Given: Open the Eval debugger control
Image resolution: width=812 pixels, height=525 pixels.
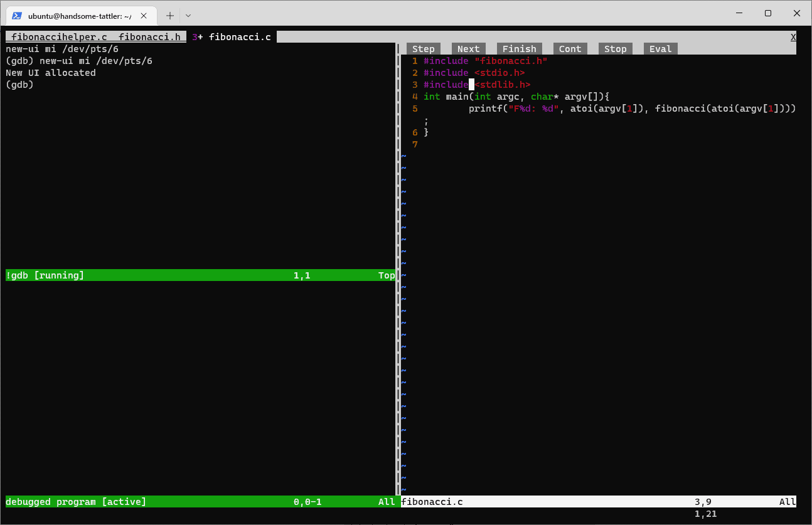Looking at the screenshot, I should pyautogui.click(x=660, y=48).
